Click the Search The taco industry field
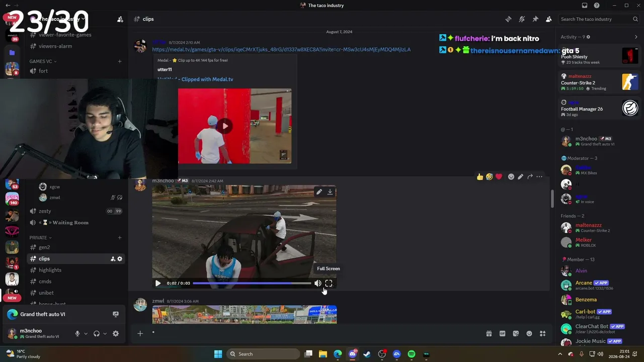 (x=599, y=19)
